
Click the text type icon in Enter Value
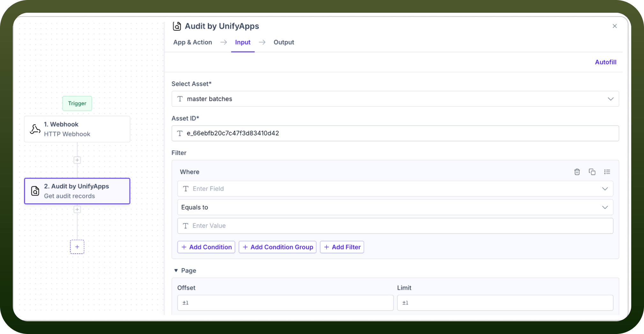click(185, 226)
